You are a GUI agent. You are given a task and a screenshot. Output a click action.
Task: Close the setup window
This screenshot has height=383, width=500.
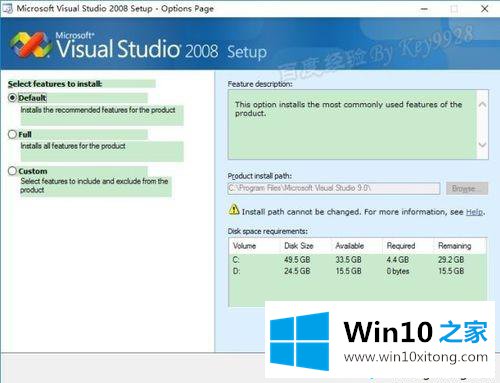(485, 9)
